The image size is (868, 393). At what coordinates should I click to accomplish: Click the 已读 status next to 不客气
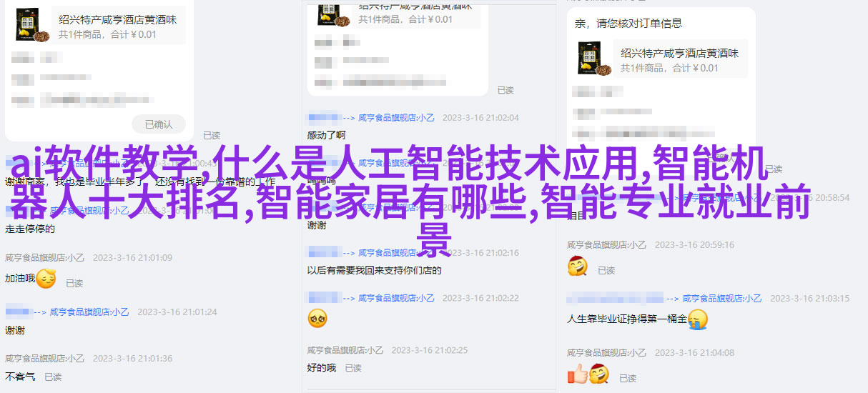pyautogui.click(x=53, y=377)
